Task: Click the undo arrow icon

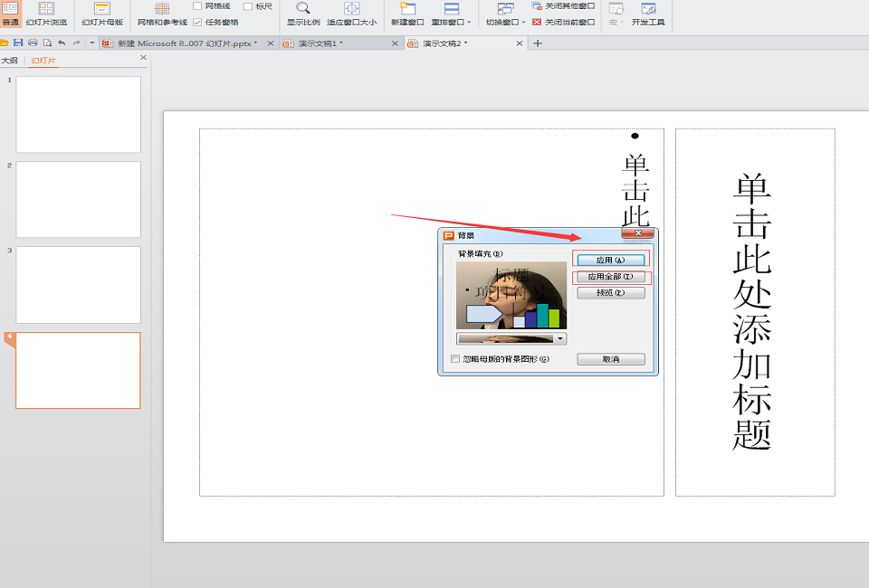Action: (x=62, y=43)
